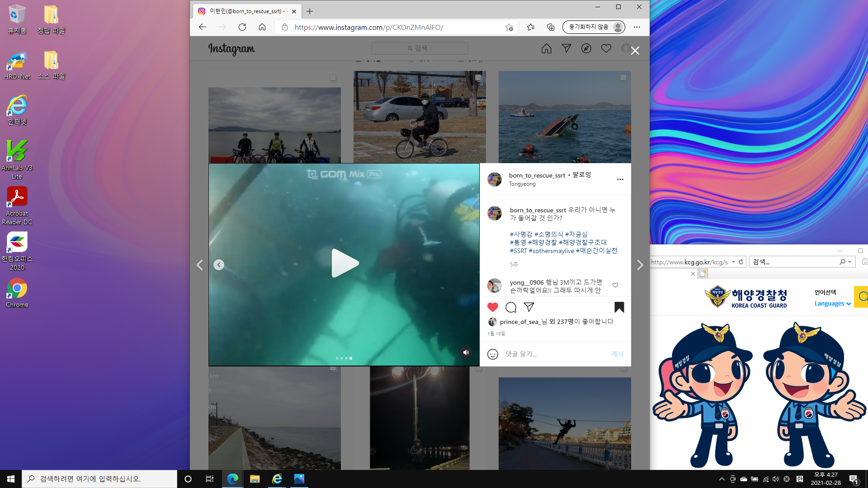Viewport: 868px width, 488px height.
Task: Refresh page in Internet Explorer window
Action: point(741,262)
